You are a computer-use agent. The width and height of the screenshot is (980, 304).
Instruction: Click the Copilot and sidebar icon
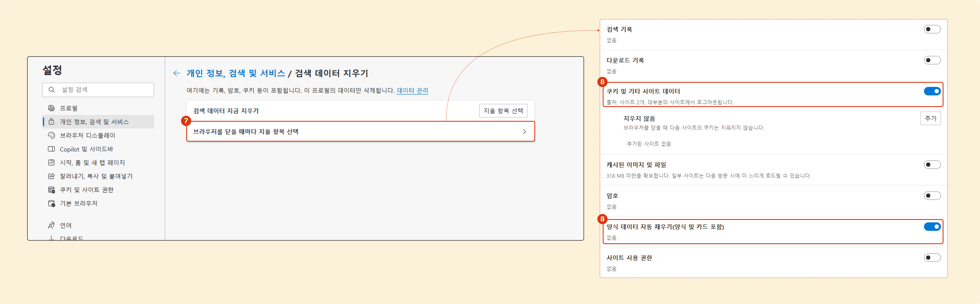point(51,149)
